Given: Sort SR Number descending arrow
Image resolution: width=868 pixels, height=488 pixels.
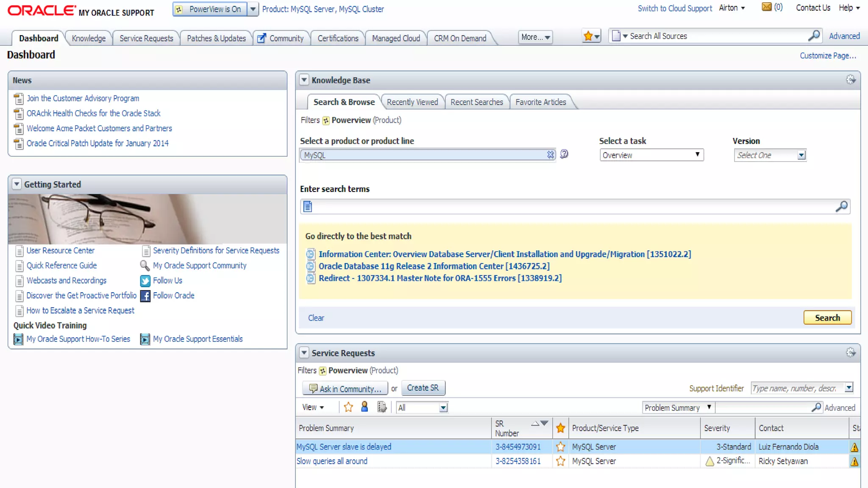Looking at the screenshot, I should [544, 423].
